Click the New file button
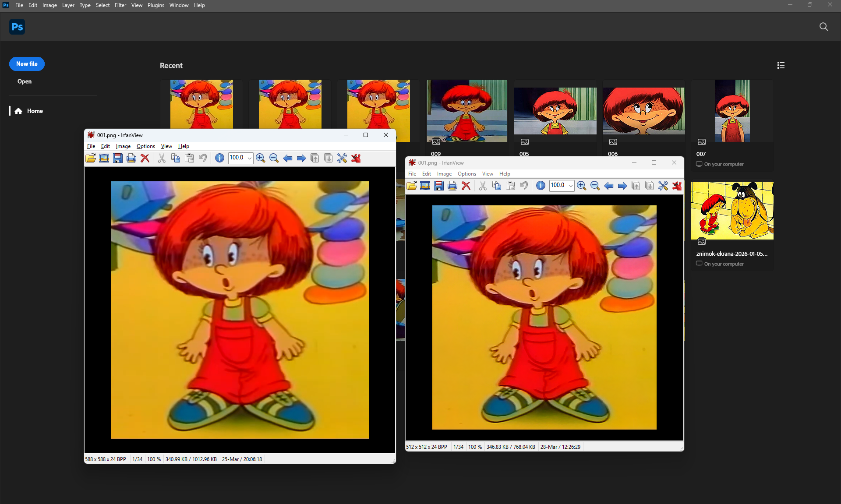 [27, 64]
